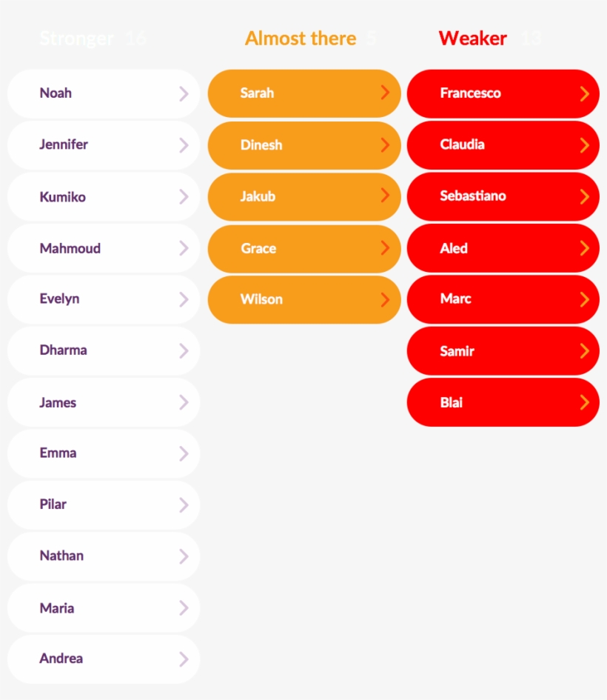Image resolution: width=607 pixels, height=700 pixels.
Task: Click the arrow next to Wilson
Action: [x=384, y=299]
